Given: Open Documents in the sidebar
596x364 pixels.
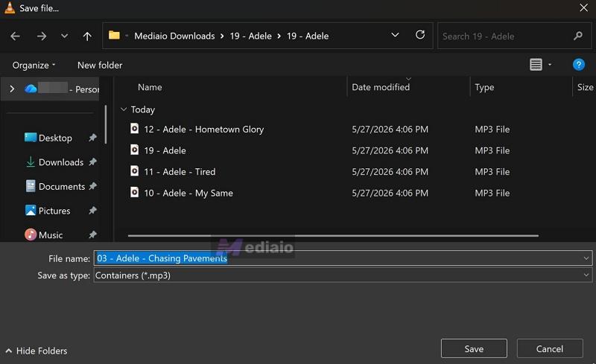Looking at the screenshot, I should pyautogui.click(x=62, y=187).
